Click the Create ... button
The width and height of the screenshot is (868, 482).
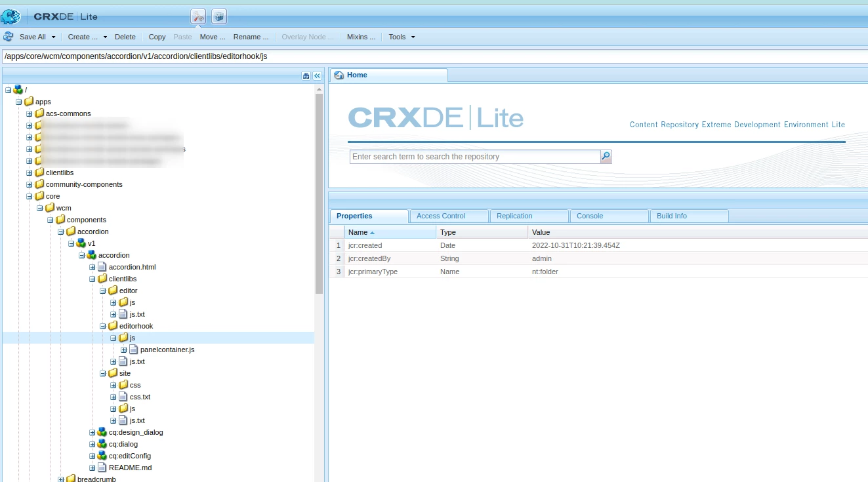tap(83, 37)
